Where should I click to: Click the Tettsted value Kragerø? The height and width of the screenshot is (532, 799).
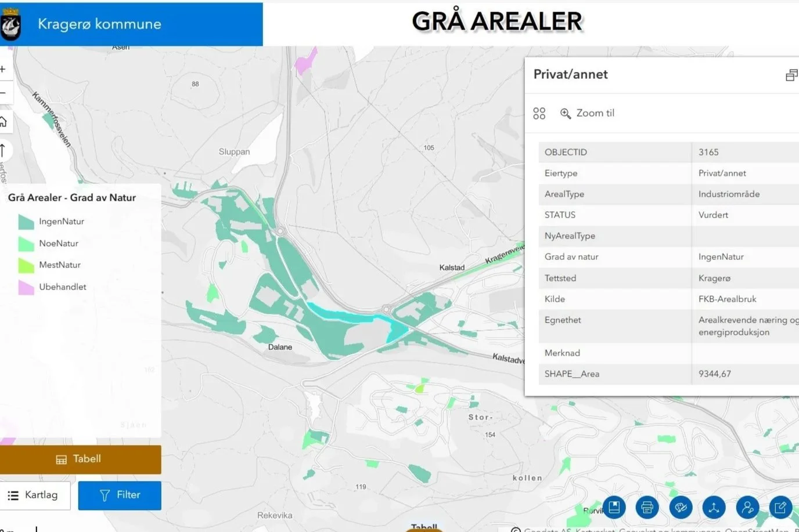pos(715,278)
